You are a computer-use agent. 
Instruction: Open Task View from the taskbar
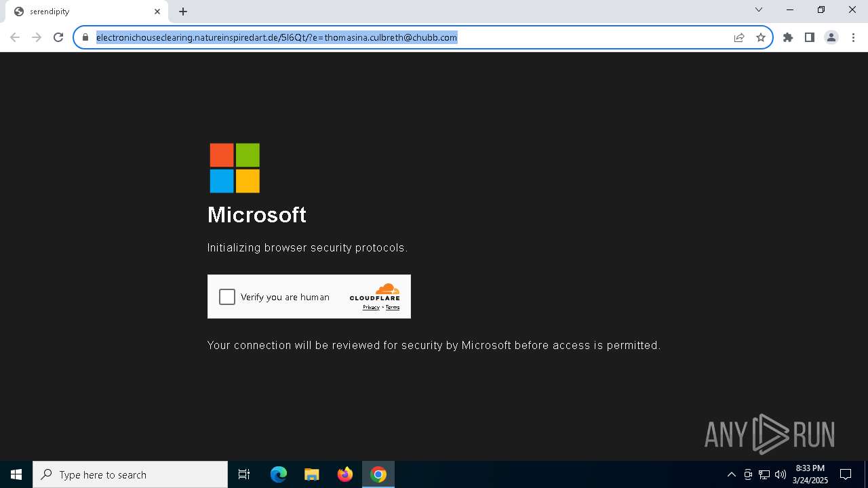click(244, 474)
